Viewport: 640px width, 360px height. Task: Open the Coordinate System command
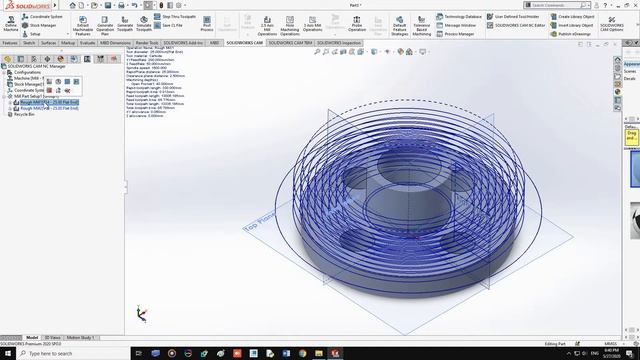(42, 17)
